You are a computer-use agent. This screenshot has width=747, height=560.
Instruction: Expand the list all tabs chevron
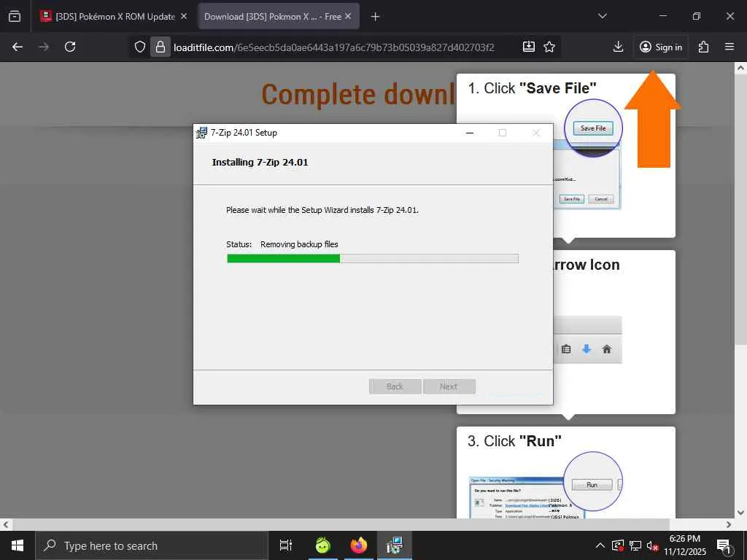click(x=602, y=16)
